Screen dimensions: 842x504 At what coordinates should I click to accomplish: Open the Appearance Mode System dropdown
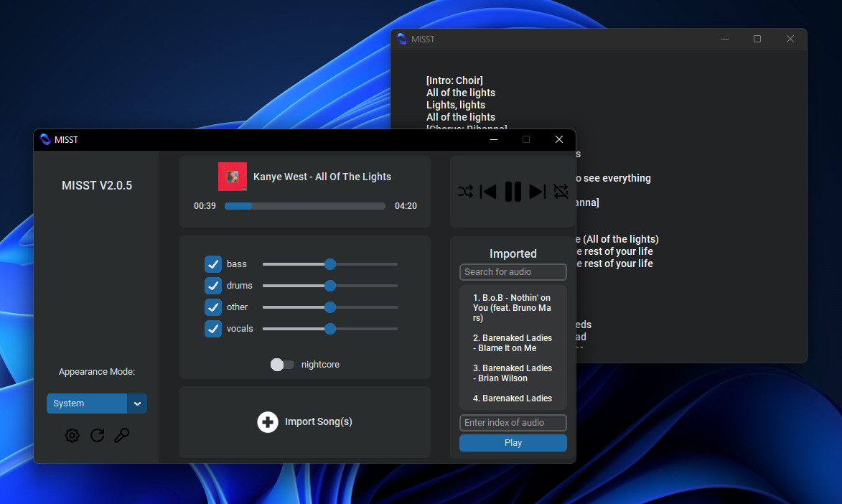coord(97,403)
